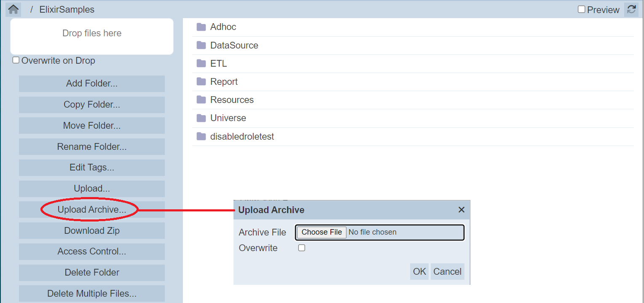Check the Overwrite box in dialog
The height and width of the screenshot is (303, 644).
[x=302, y=248]
